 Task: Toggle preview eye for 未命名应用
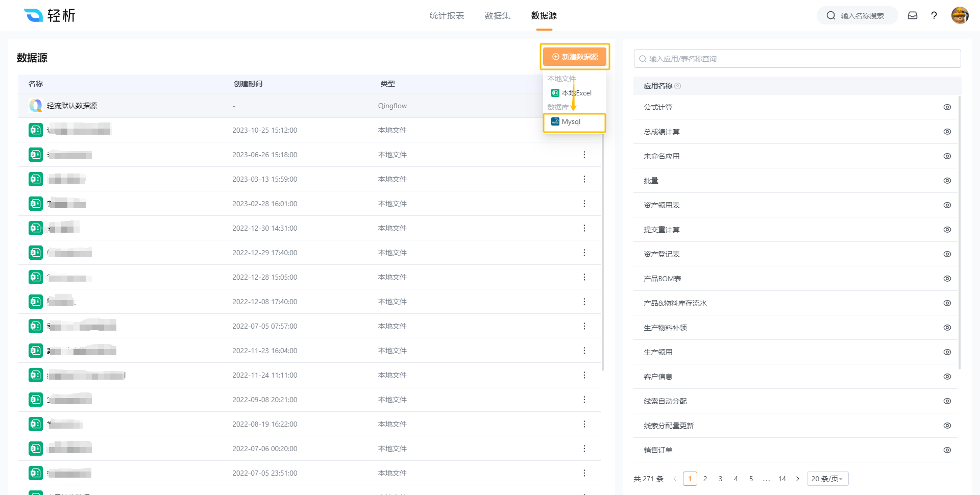tap(947, 156)
